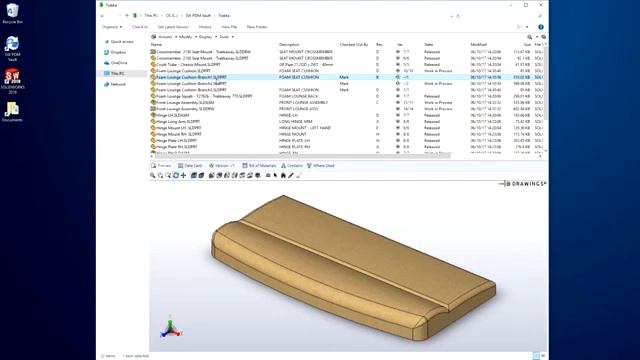Screen dimensions: 640x360
Task: Select Front Lounge Assembly.SLDDRW file
Action: click(182, 109)
